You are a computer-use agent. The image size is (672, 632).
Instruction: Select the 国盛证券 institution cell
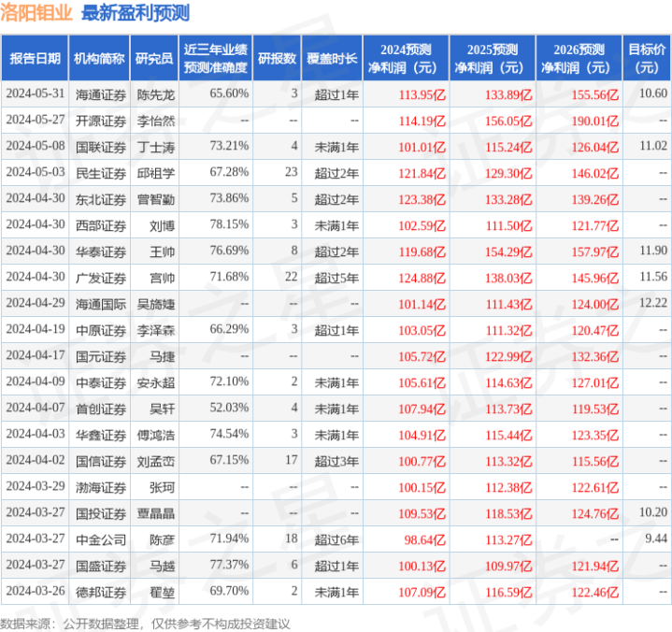101,566
